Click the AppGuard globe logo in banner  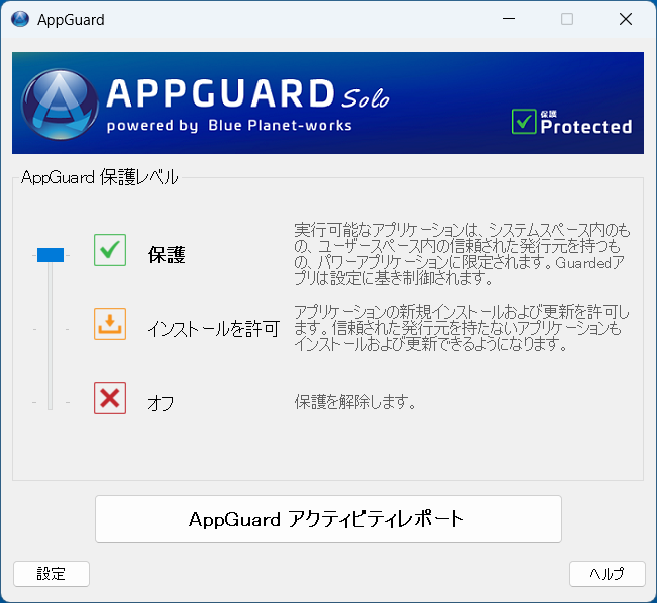pos(59,103)
